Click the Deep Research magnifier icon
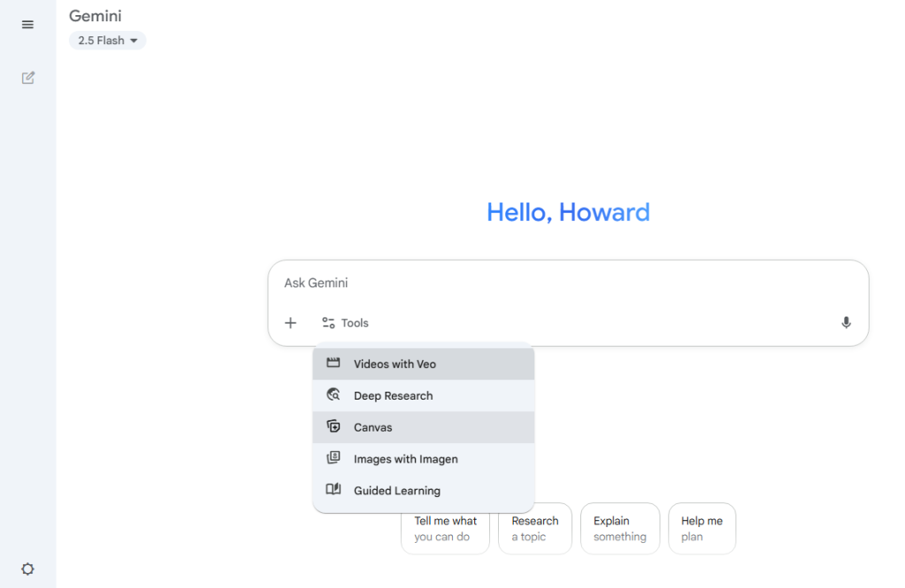 pyautogui.click(x=333, y=395)
